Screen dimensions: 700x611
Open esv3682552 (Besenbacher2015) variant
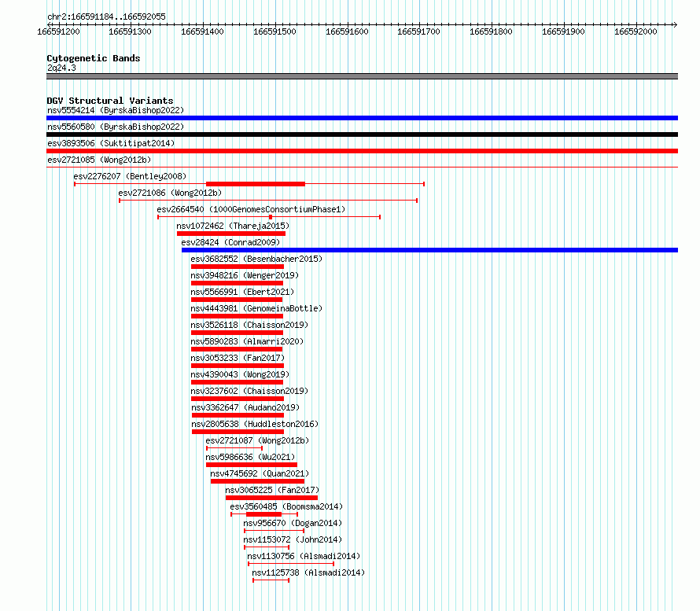click(x=256, y=259)
